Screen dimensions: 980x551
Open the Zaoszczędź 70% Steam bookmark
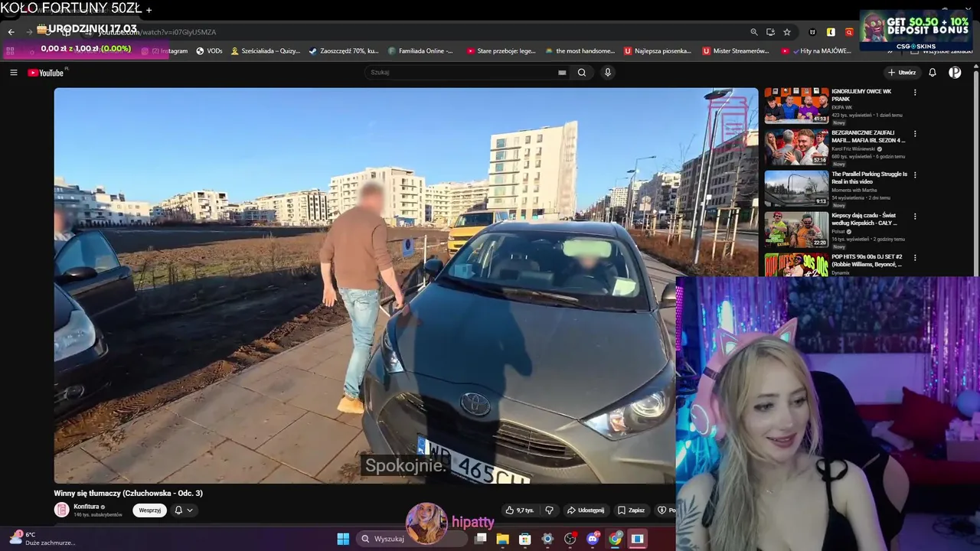pos(344,51)
